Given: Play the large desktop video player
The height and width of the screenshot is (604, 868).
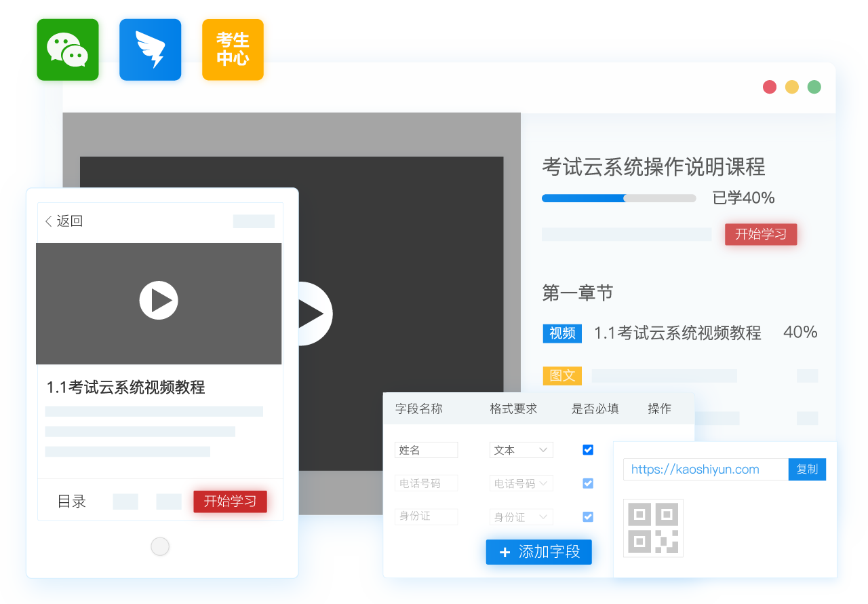Looking at the screenshot, I should pyautogui.click(x=315, y=314).
